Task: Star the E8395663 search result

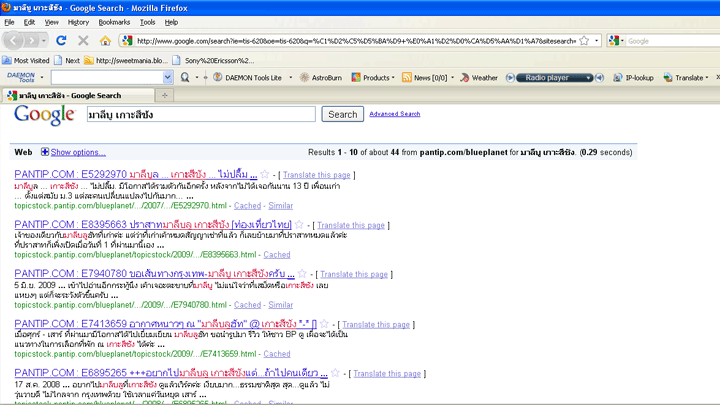Action: [299, 224]
